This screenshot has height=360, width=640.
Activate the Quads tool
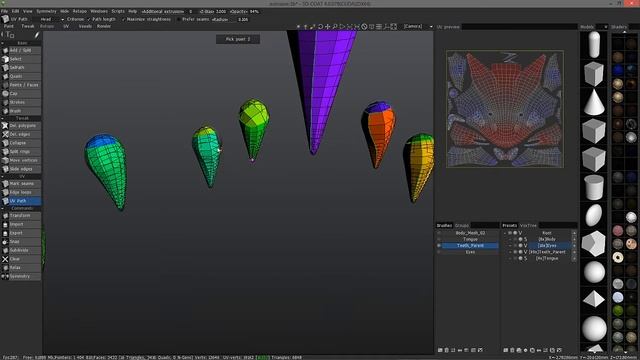coord(21,76)
